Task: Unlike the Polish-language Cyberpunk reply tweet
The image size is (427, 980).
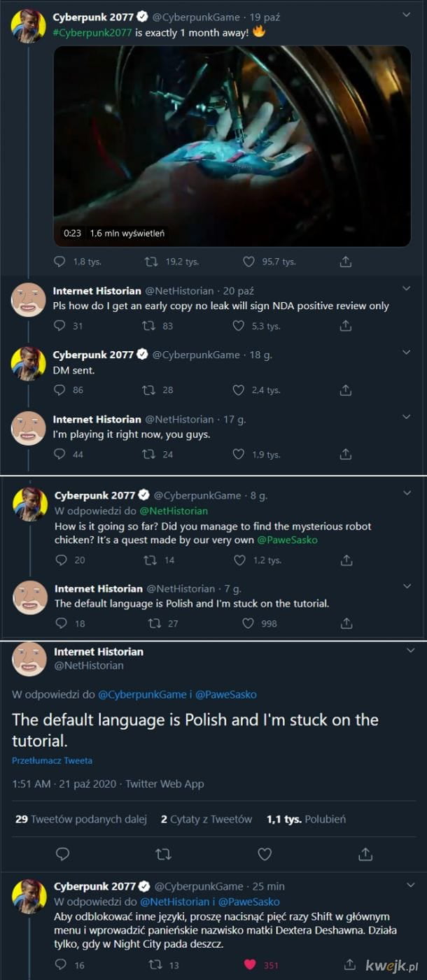Action: [250, 965]
